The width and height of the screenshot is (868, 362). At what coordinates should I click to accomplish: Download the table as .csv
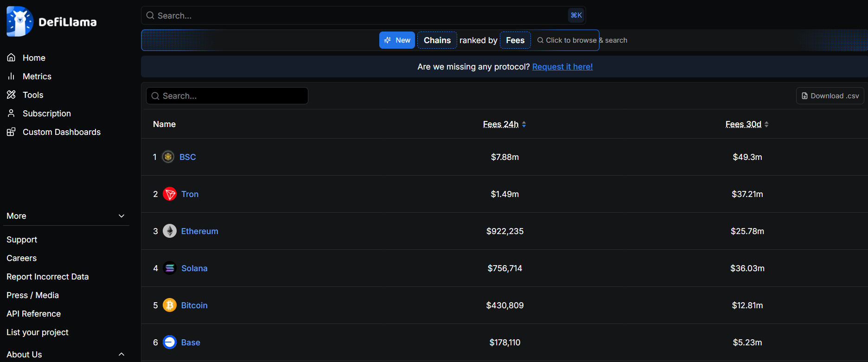pos(830,96)
